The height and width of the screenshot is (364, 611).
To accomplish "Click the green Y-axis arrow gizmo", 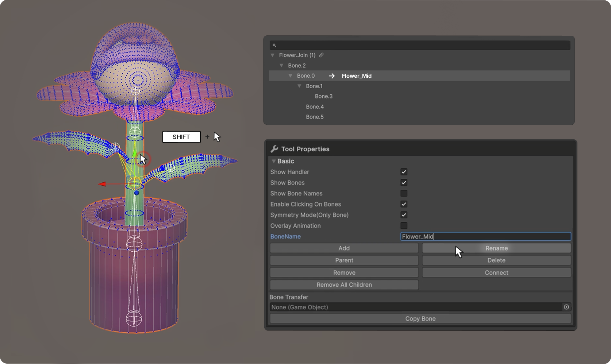I will [x=135, y=152].
